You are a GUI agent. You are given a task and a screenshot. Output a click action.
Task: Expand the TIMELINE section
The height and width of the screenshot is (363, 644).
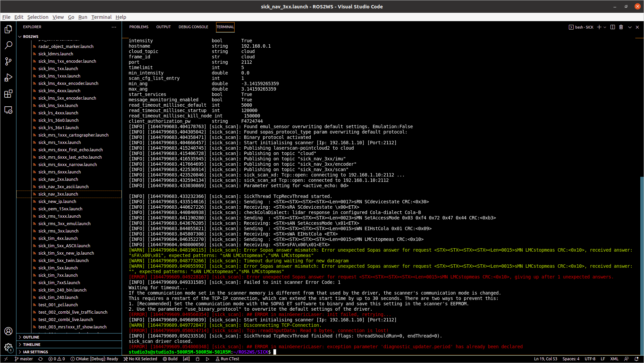pyautogui.click(x=32, y=344)
